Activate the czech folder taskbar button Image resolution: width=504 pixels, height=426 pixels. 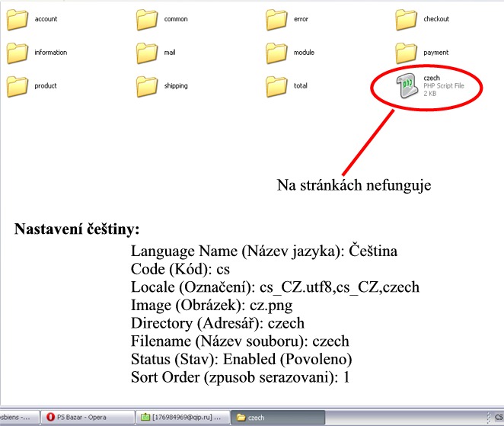click(x=278, y=418)
